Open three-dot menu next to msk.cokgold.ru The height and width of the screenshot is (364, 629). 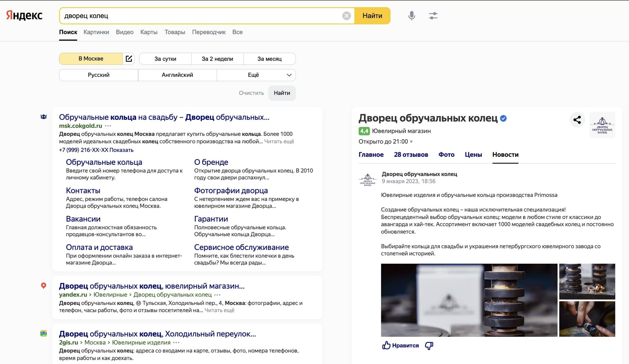tap(108, 126)
